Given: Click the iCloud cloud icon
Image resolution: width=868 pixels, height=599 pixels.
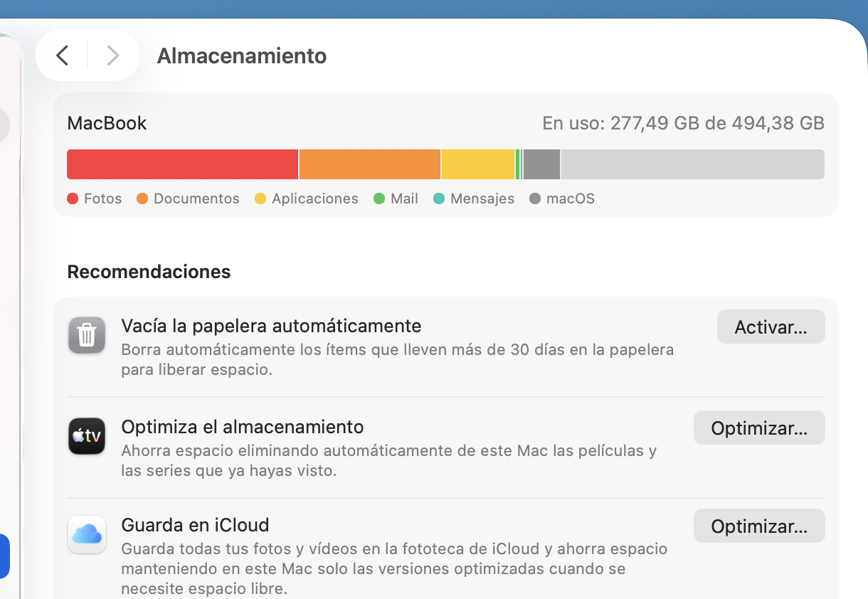Looking at the screenshot, I should [87, 534].
